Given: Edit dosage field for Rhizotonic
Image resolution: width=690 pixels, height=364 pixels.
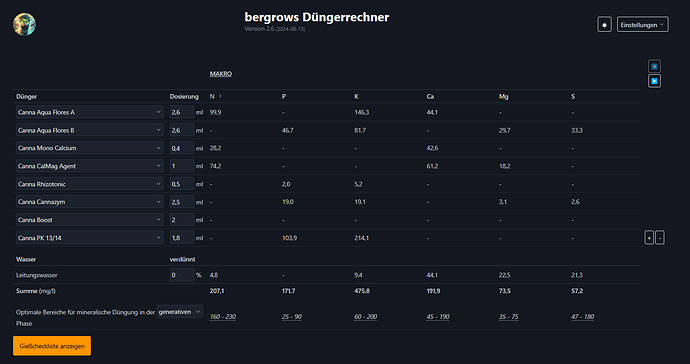Looking at the screenshot, I should (182, 184).
